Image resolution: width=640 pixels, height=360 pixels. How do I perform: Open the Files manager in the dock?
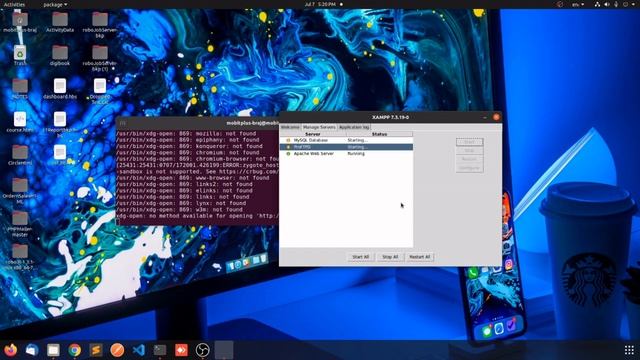[53, 350]
